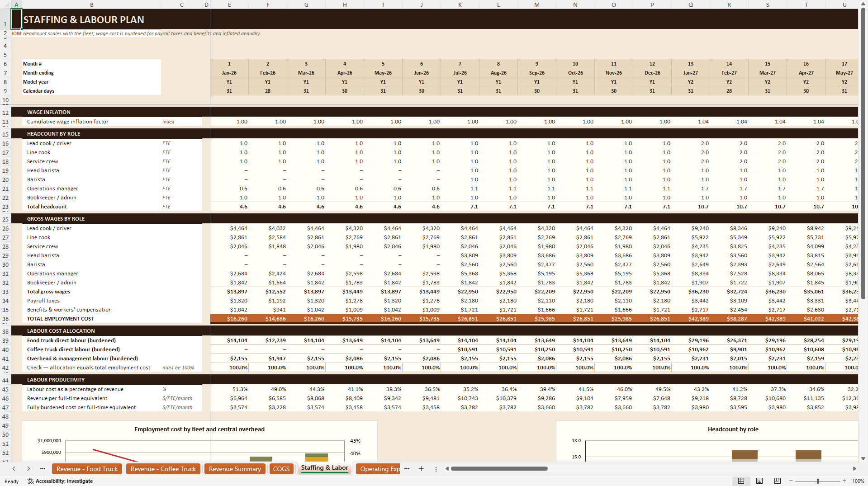
Task: Select Cumulative wage inflation factor label
Action: coord(68,122)
